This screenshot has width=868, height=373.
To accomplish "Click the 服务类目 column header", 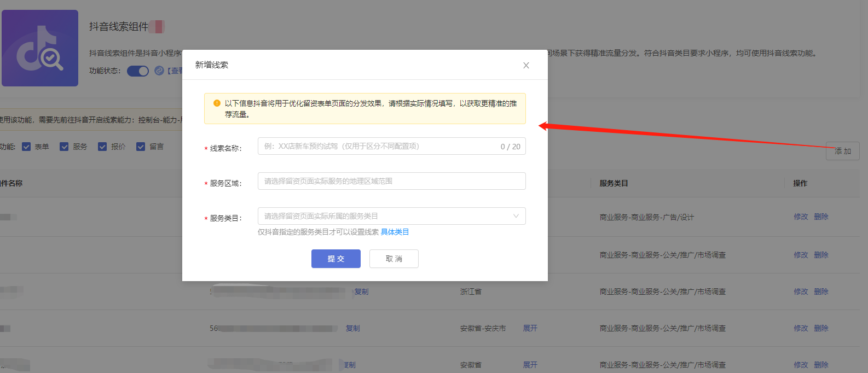I will pyautogui.click(x=614, y=183).
